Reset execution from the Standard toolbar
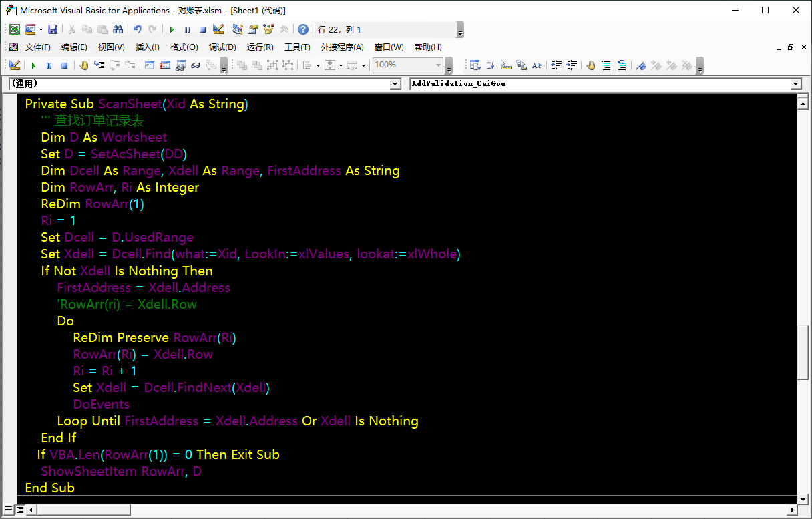Viewport: 812px width, 519px height. click(x=202, y=29)
